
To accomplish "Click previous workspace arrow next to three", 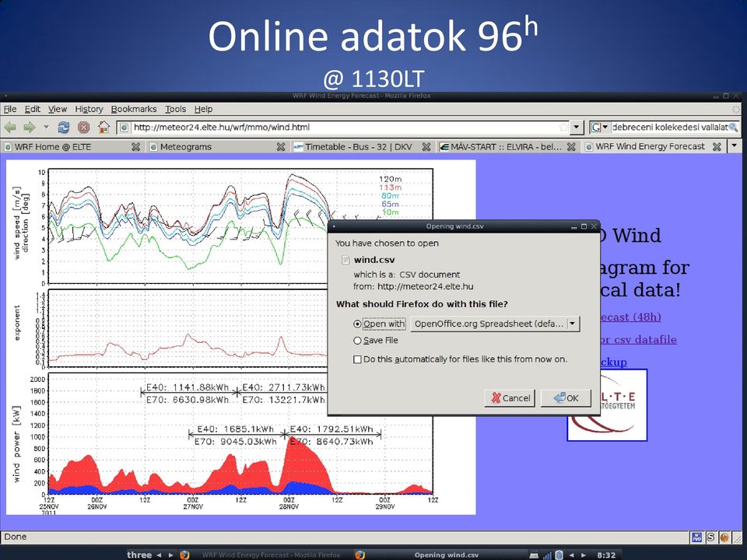I will tap(159, 555).
